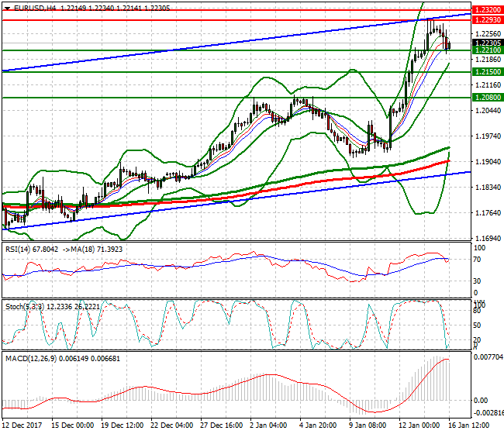This screenshot has height=434, width=504.
Task: Click the 4 Jan 20:00 time axis label
Action: 318,425
